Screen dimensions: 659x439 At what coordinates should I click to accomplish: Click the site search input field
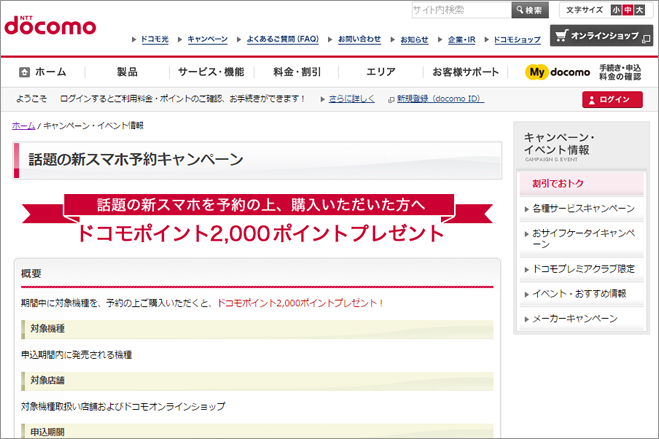point(461,10)
